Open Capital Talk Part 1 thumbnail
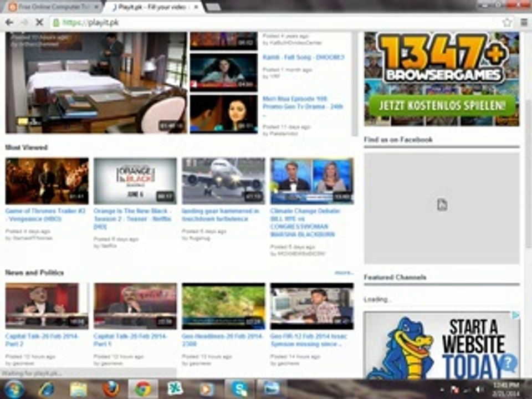This screenshot has width=532, height=399. [135, 306]
